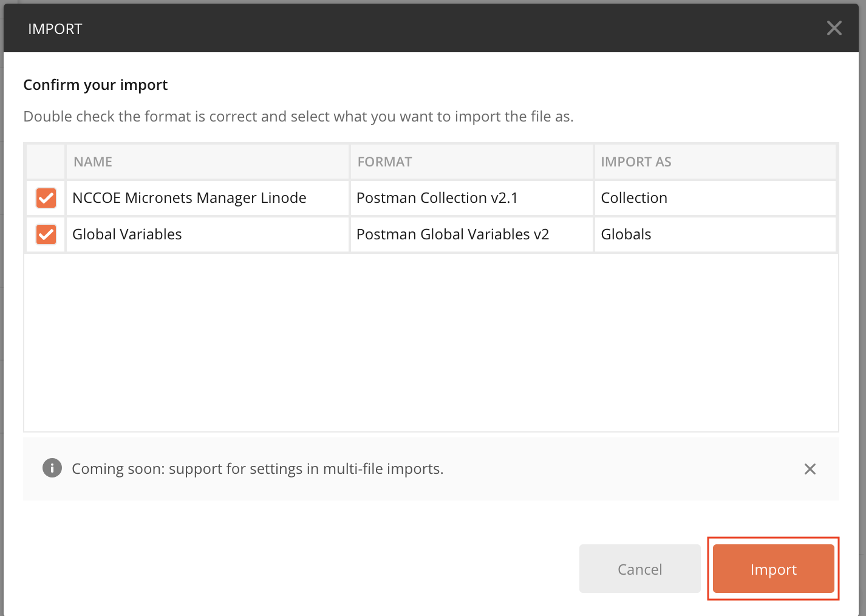
Task: Click the IMPORT dialog title
Action: coord(55,29)
